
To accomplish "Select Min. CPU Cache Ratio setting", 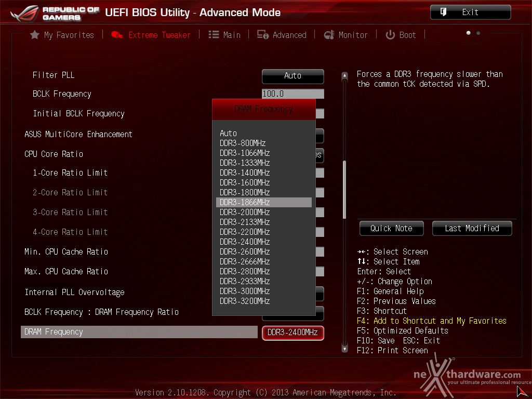I will 66,251.
